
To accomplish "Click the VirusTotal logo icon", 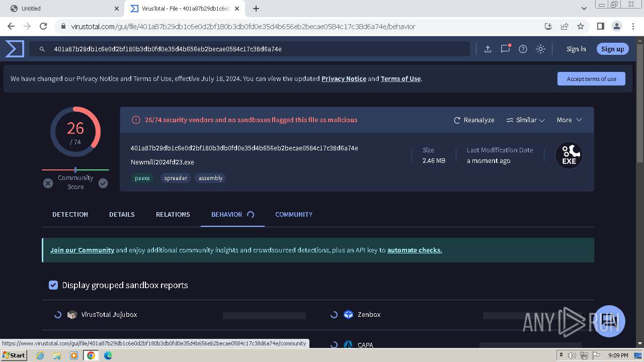I will coord(15,49).
